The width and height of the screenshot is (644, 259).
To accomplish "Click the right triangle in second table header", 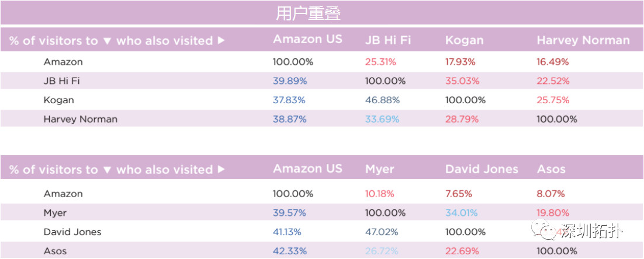I will (x=221, y=169).
